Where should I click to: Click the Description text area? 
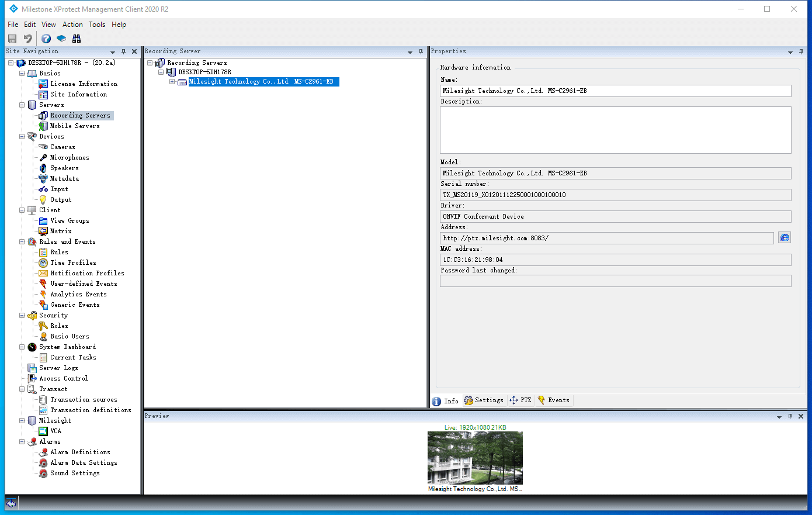click(x=616, y=130)
